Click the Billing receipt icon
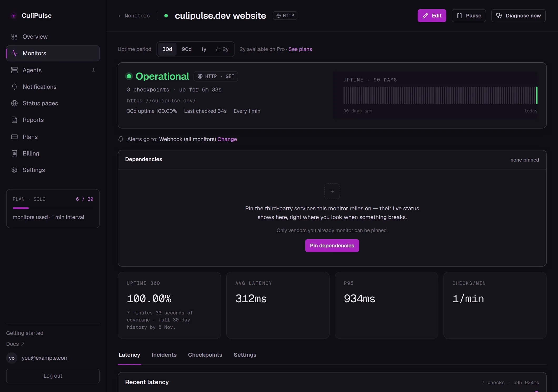This screenshot has height=392, width=558. click(x=14, y=153)
